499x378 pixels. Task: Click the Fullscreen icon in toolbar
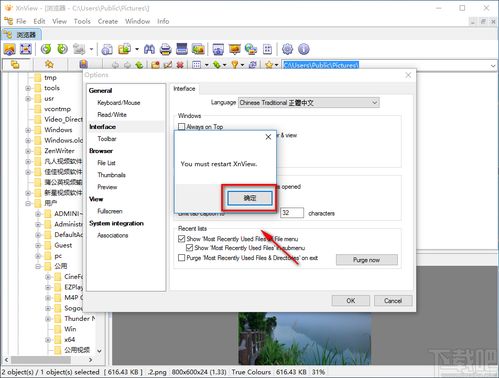pos(26,49)
